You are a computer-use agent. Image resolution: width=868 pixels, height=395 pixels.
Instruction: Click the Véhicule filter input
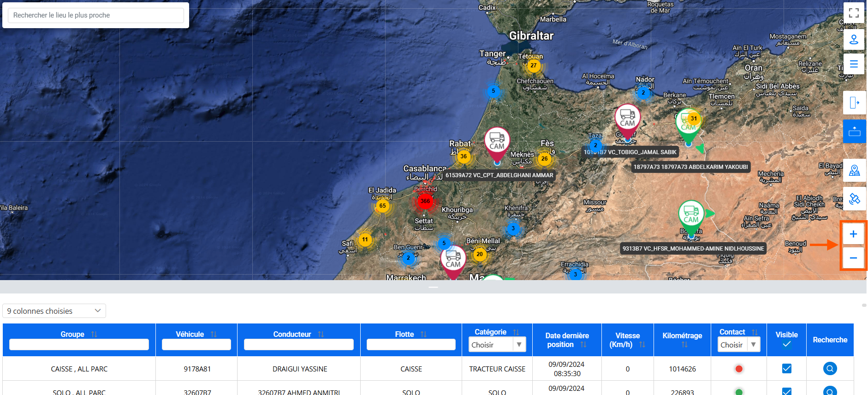(196, 345)
